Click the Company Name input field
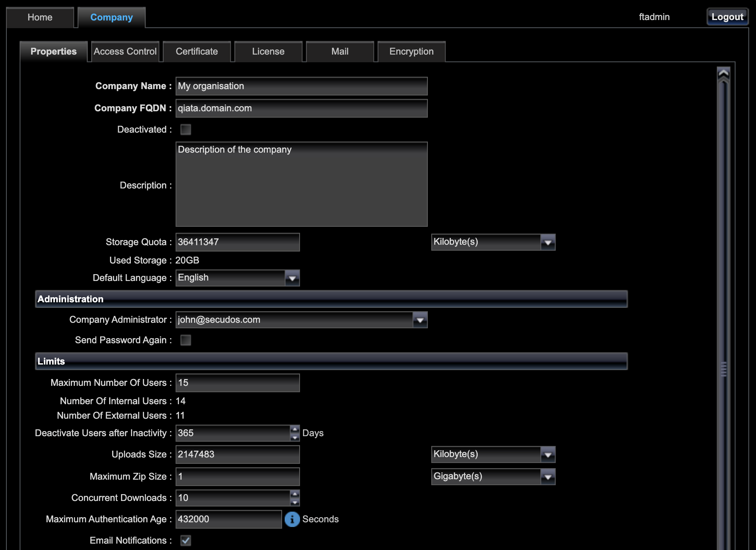This screenshot has width=756, height=550. coord(301,86)
